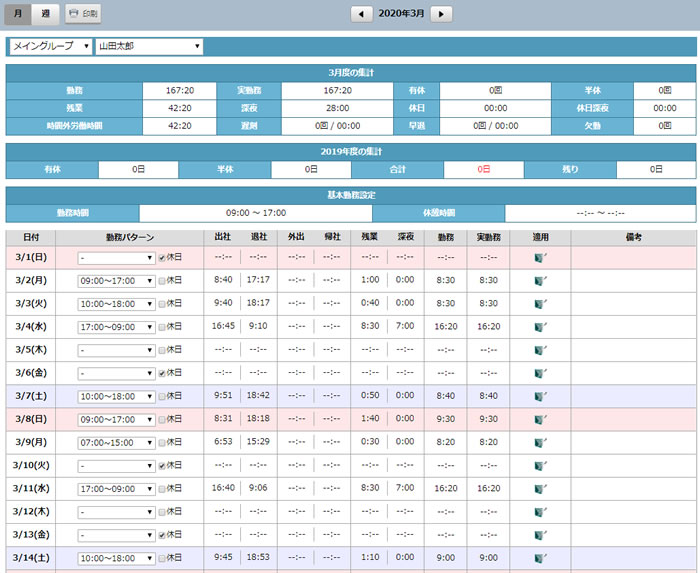Click the apply icon for 3/10(火)
Viewport: 700px width, 573px height.
(x=540, y=466)
